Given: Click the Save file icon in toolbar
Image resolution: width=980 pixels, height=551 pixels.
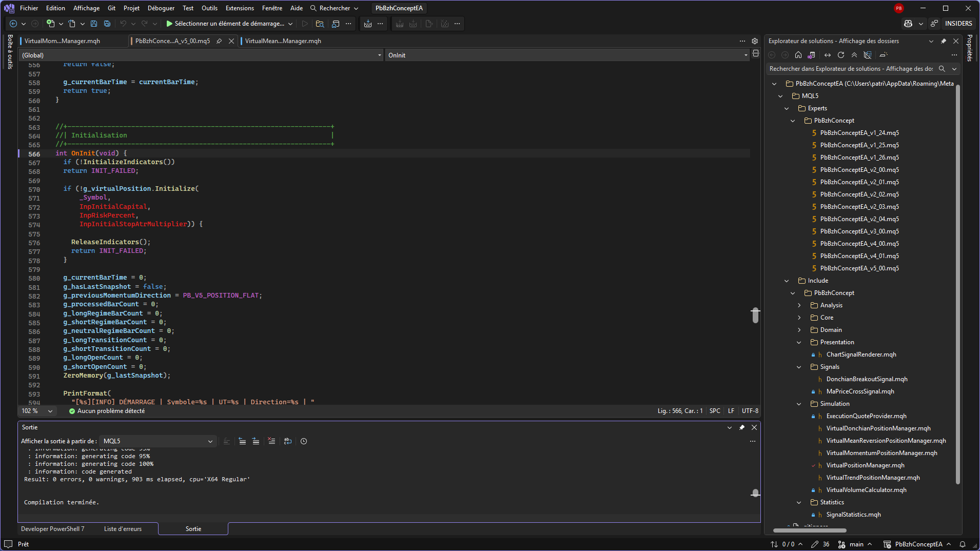Looking at the screenshot, I should click(x=94, y=24).
